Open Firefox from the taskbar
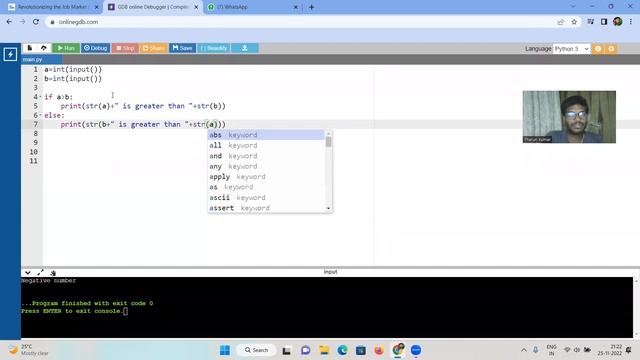The image size is (640, 360). (x=379, y=350)
